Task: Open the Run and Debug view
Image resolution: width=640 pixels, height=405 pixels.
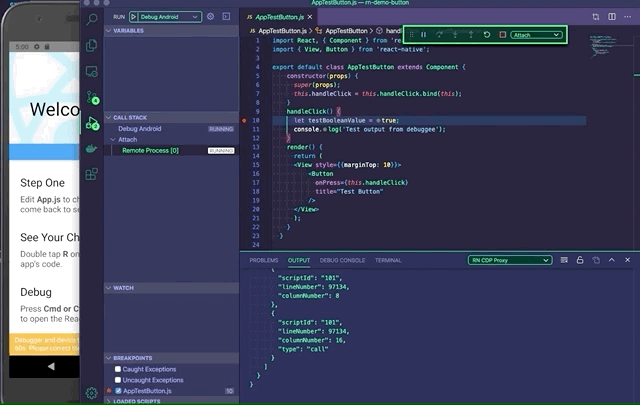Action: [x=92, y=123]
